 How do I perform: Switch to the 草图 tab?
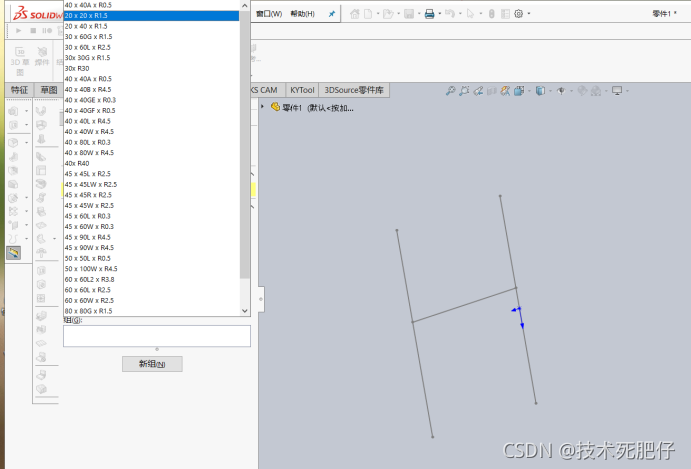49,90
